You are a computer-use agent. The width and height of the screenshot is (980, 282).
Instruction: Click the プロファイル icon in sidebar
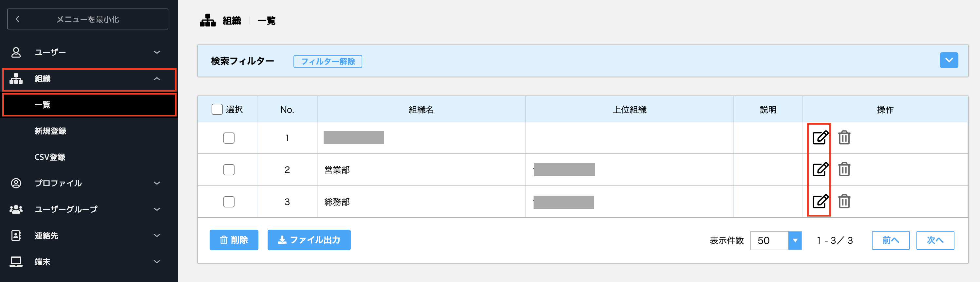(x=16, y=183)
